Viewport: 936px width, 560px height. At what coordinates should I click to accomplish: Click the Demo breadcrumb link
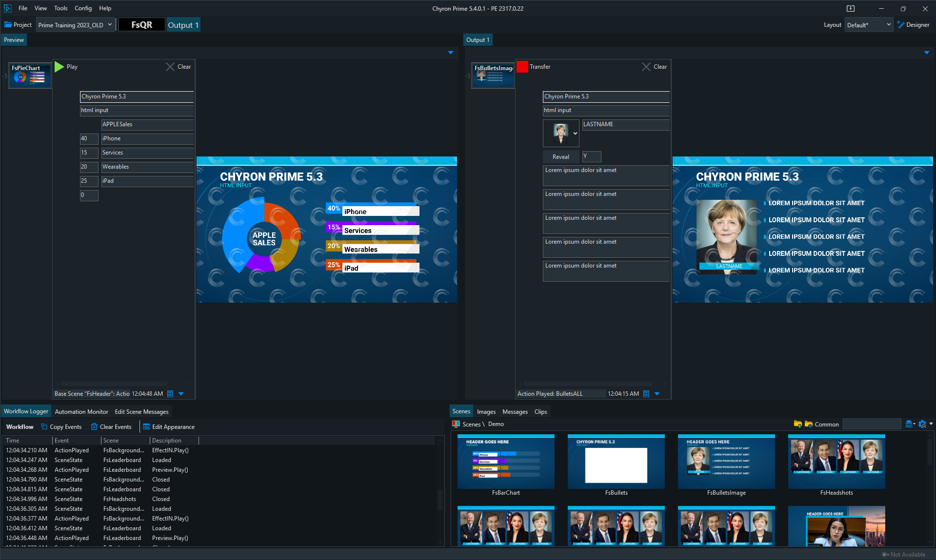point(496,424)
